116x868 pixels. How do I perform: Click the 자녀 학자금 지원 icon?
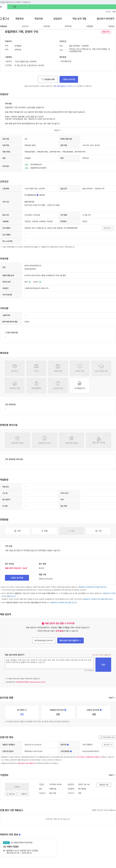tap(101, 368)
